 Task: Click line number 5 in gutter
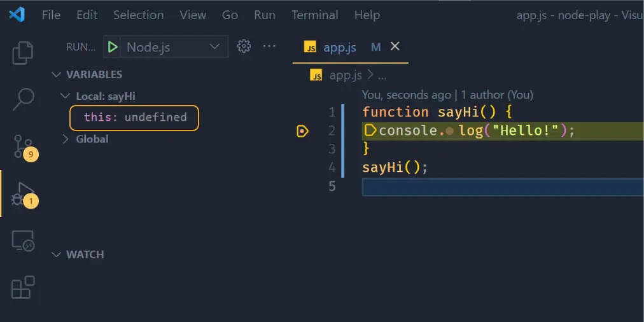332,186
